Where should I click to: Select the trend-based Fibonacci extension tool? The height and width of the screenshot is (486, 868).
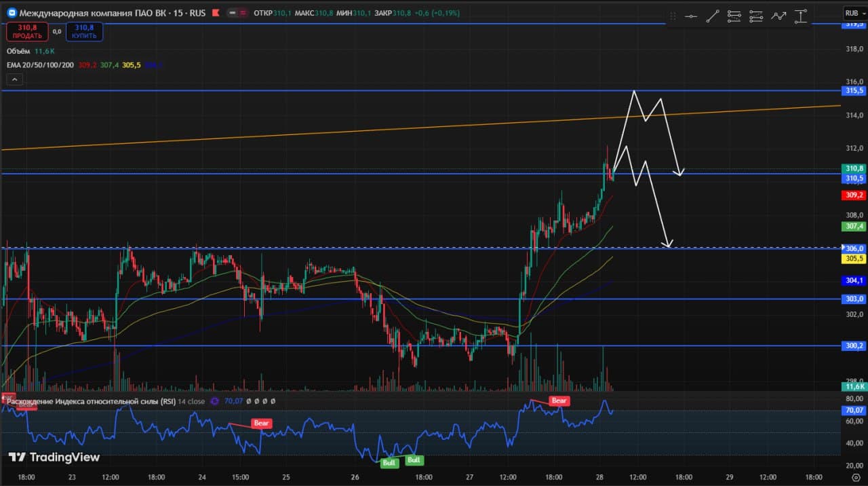pyautogui.click(x=756, y=16)
